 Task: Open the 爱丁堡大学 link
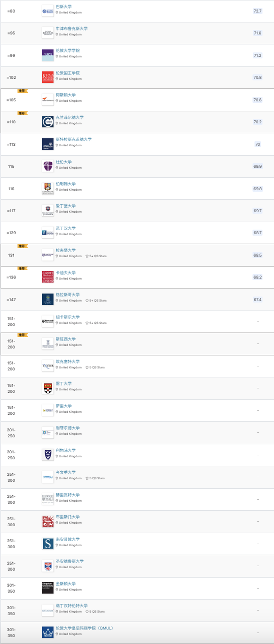click(65, 206)
